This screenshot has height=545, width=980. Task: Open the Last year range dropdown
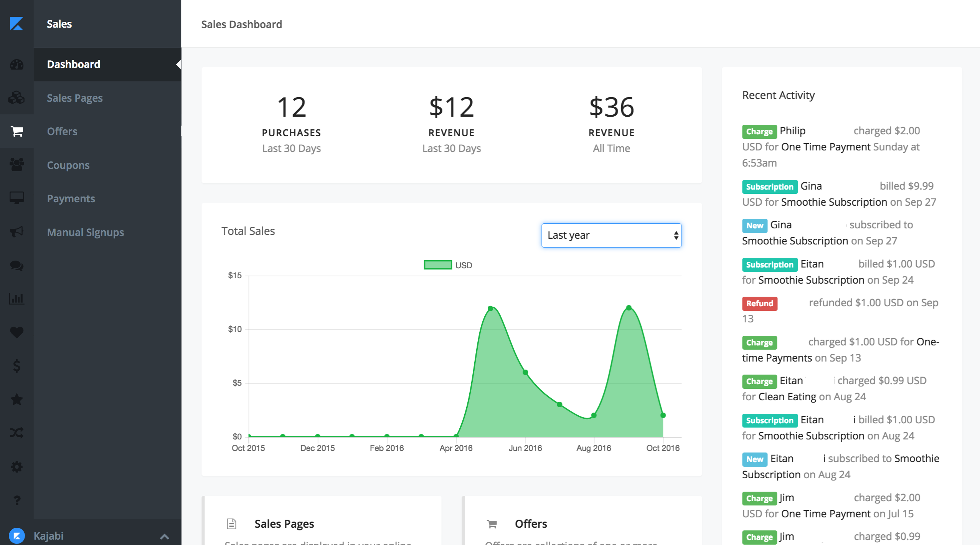tap(611, 235)
